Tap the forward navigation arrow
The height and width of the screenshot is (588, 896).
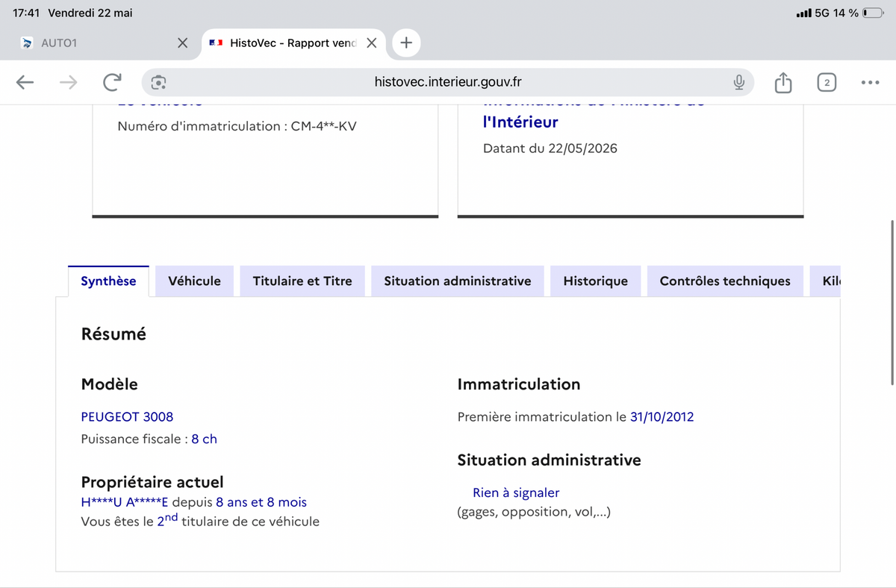(68, 83)
